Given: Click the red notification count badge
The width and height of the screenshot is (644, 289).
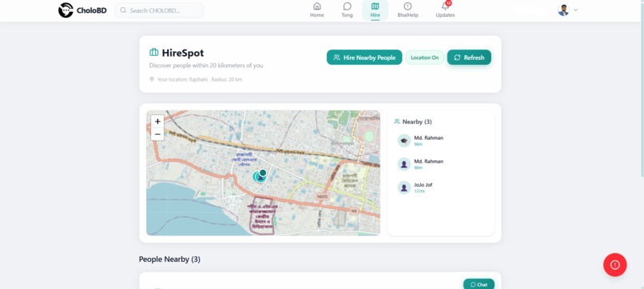Looking at the screenshot, I should point(448,3).
